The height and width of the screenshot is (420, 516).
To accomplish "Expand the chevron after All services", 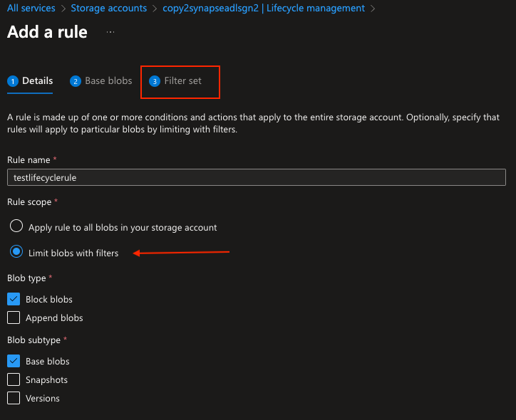I will tap(63, 9).
